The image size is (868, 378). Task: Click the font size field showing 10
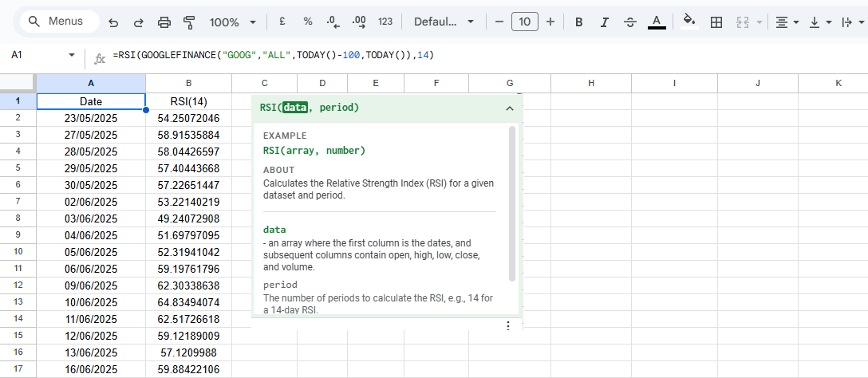coord(525,22)
